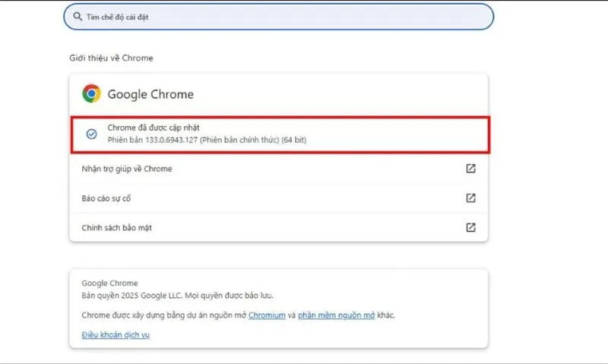Click the external link icon for "Chính sách bảo mật"
The width and height of the screenshot is (608, 364).
click(x=470, y=227)
